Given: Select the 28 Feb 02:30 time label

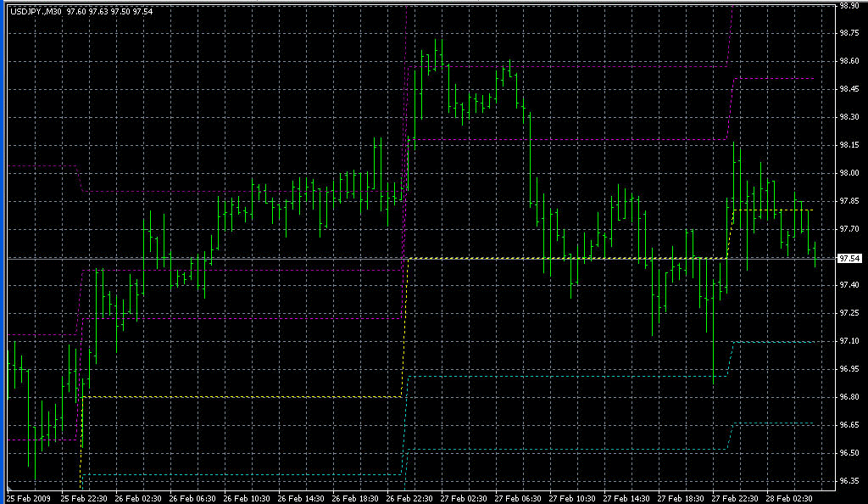Looking at the screenshot, I should 791,496.
